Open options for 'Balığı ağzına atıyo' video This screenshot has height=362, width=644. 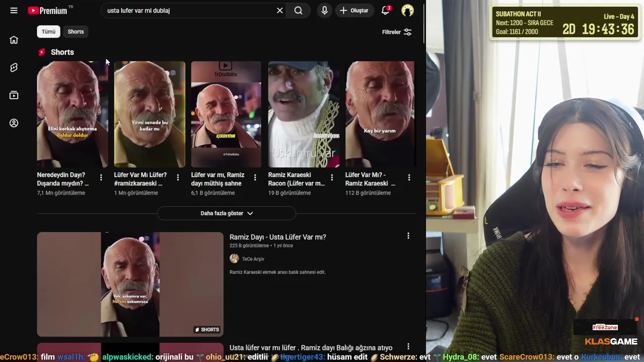tap(408, 346)
